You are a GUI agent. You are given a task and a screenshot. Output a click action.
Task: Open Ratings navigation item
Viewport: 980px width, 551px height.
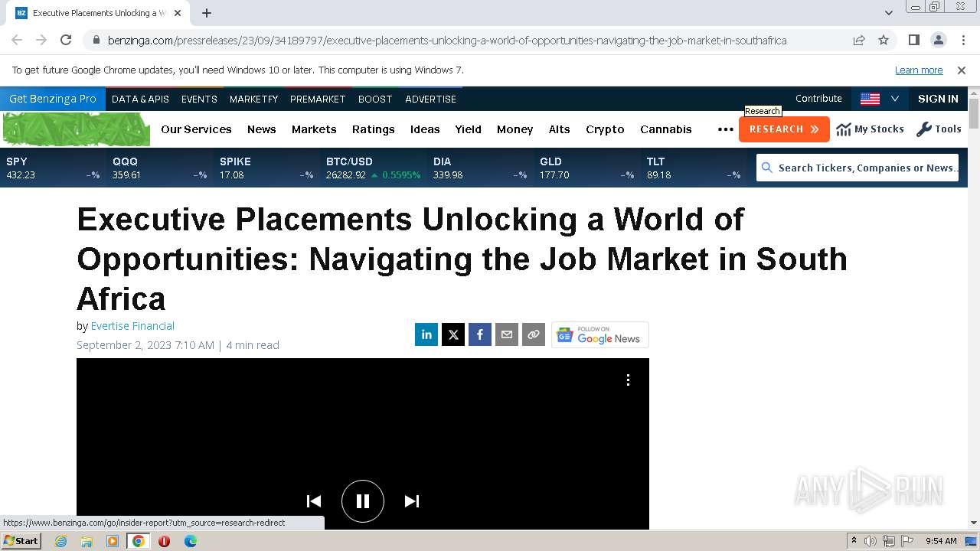[x=374, y=129]
